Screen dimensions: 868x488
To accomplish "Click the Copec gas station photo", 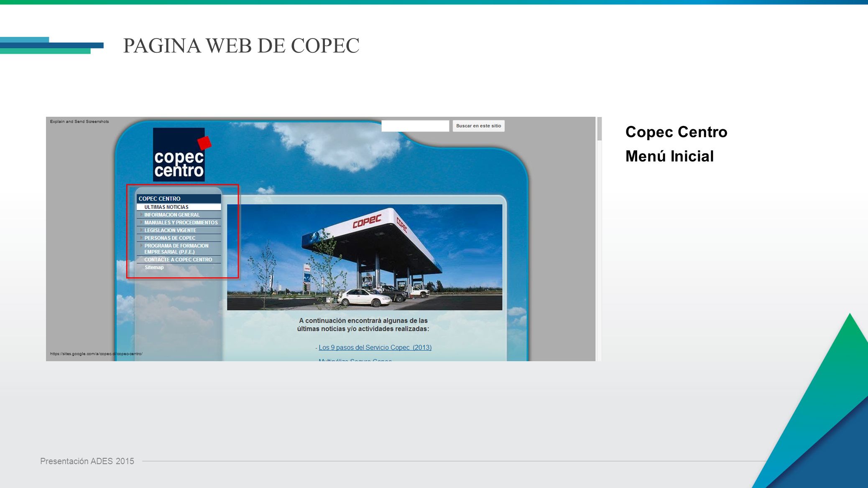I will 365,257.
